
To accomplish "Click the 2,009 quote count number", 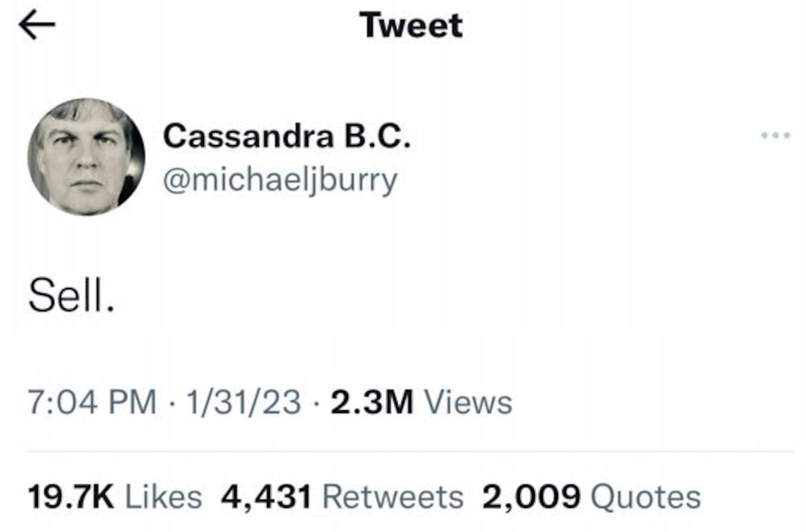I will (531, 496).
